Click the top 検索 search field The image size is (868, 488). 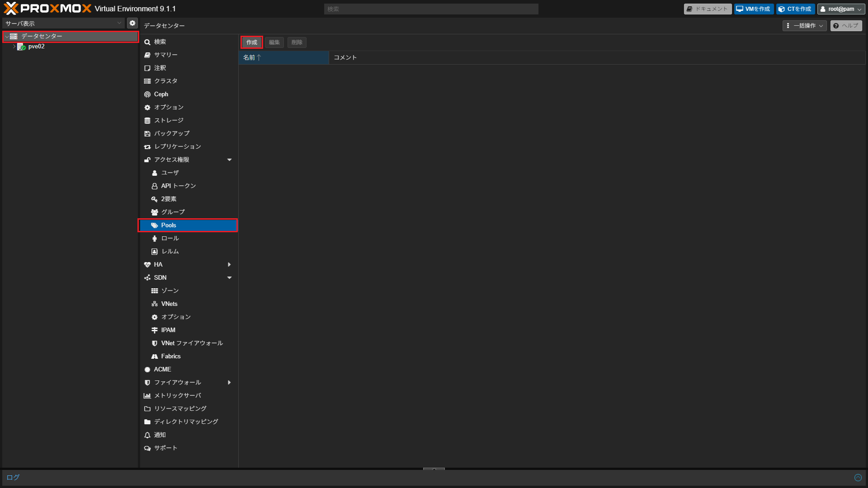click(x=430, y=9)
